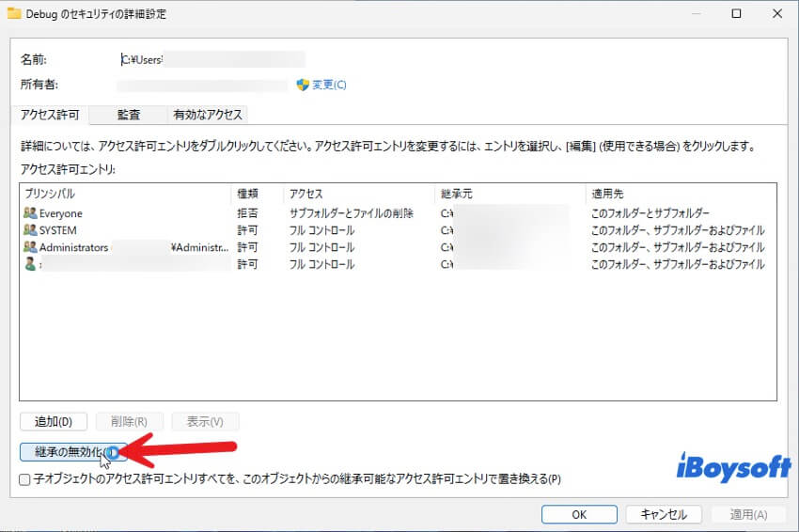Click the disabled 削除(R) button
The height and width of the screenshot is (532, 799).
point(130,422)
